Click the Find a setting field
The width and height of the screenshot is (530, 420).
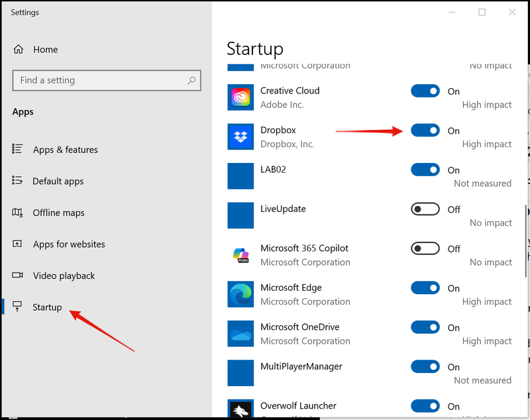(99, 80)
